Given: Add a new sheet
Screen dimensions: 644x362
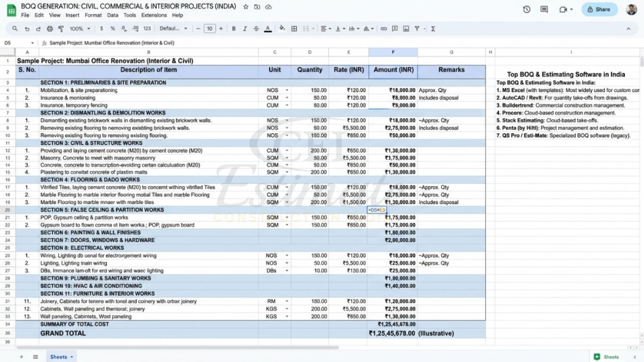Looking at the screenshot, I should (x=21, y=357).
